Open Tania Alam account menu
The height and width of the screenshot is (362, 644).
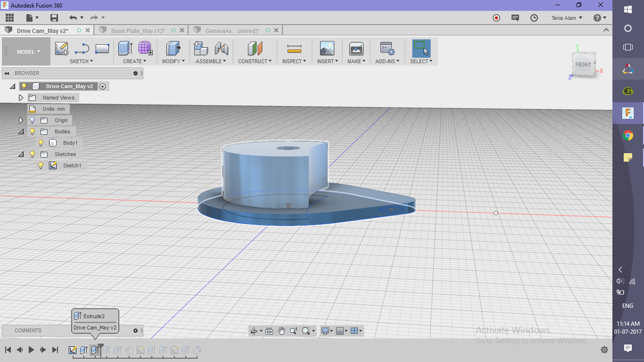pos(567,18)
